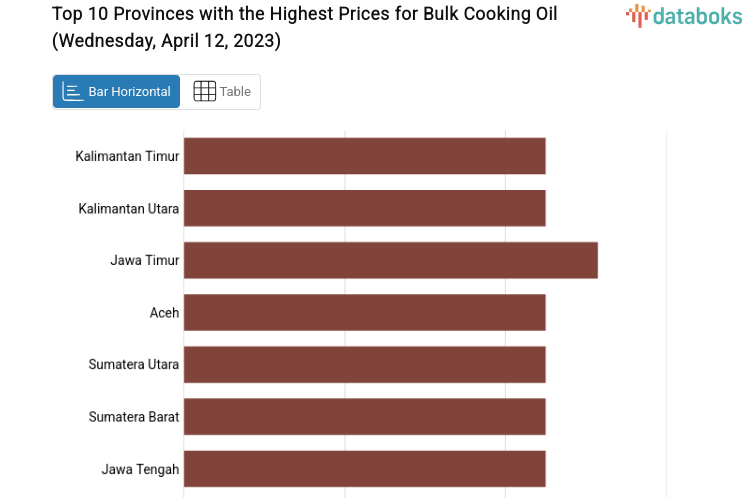Click the Jawa Timur axis label

tap(145, 260)
